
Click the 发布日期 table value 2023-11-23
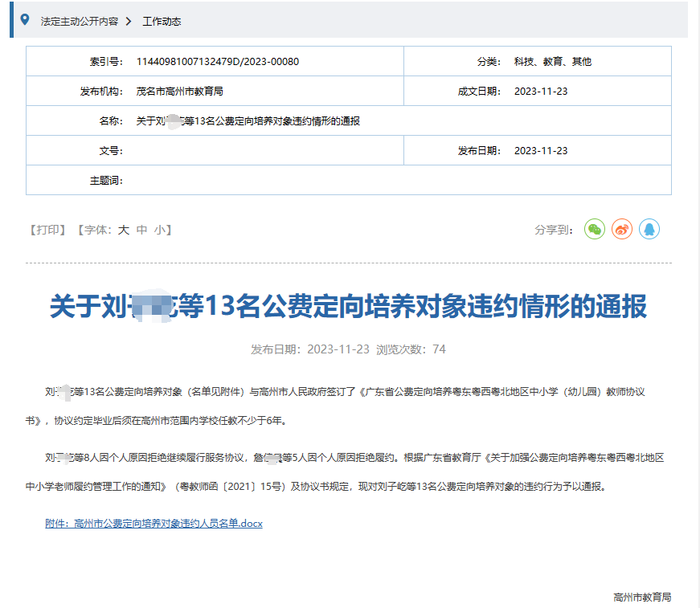click(x=541, y=151)
